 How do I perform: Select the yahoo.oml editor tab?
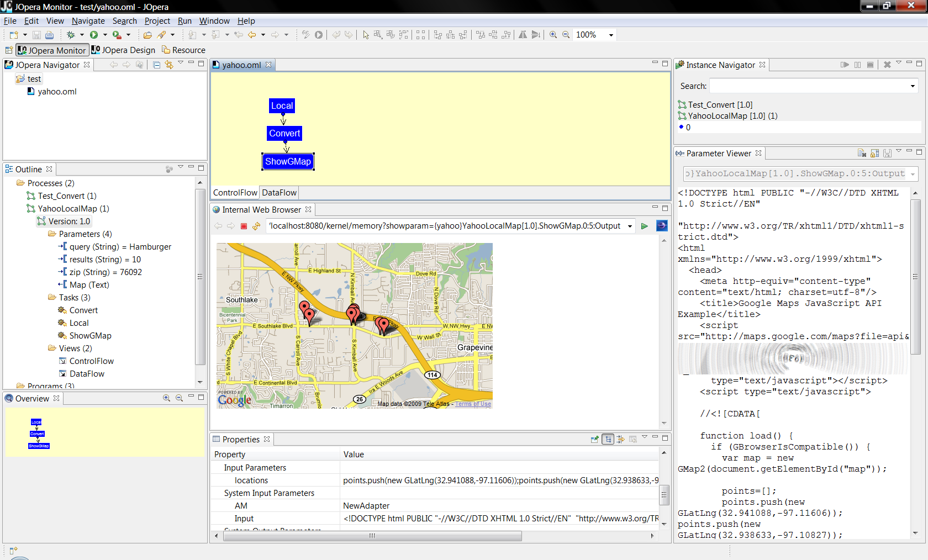coord(241,65)
